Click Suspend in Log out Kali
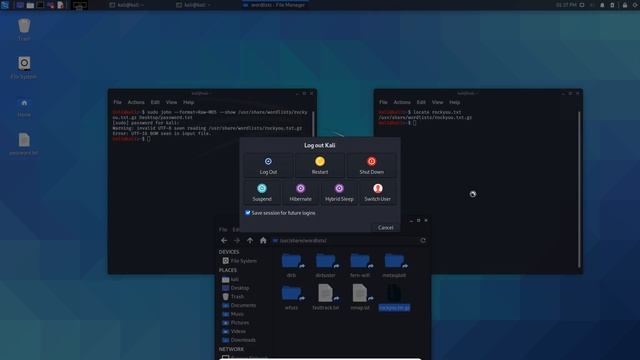Image resolution: width=640 pixels, height=360 pixels. coord(262,192)
